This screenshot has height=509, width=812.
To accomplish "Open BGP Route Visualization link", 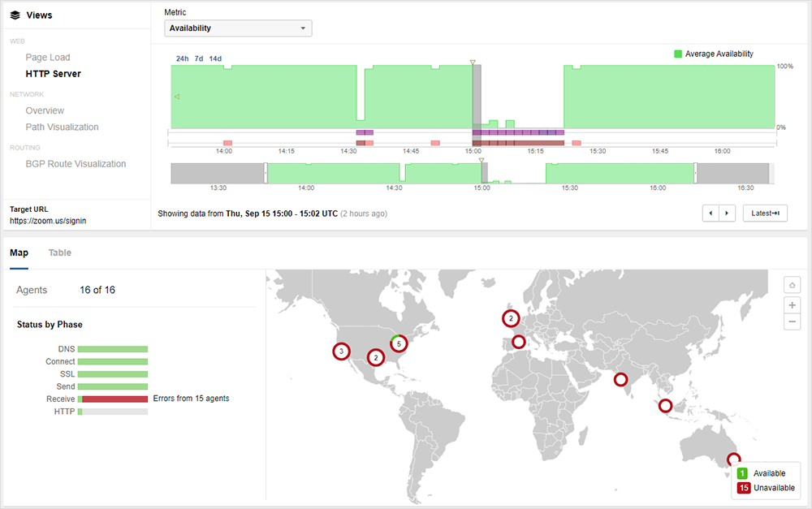I will 76,164.
